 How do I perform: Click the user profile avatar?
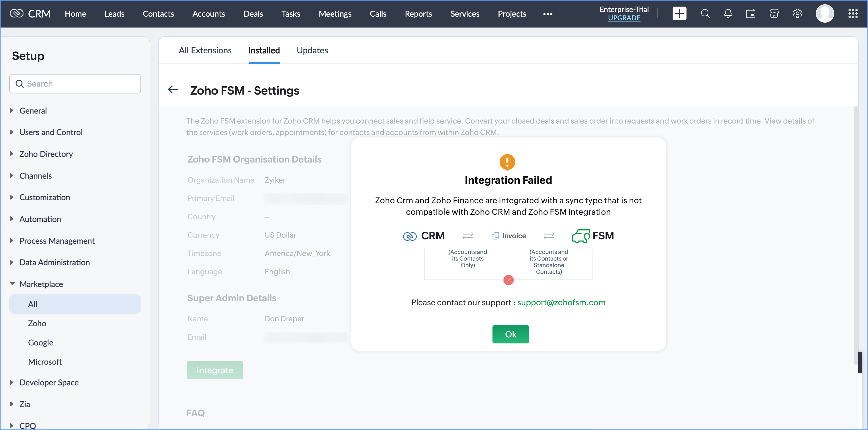(x=824, y=14)
